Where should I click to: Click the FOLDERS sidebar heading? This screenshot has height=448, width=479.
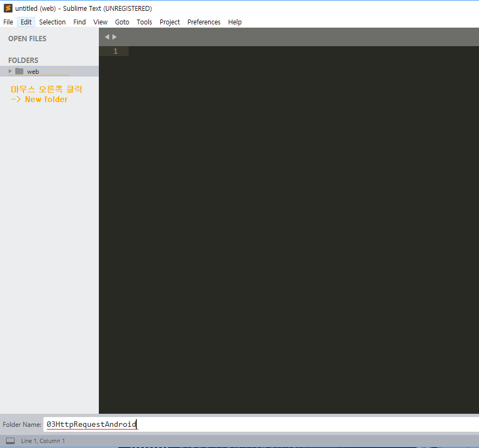[x=23, y=60]
